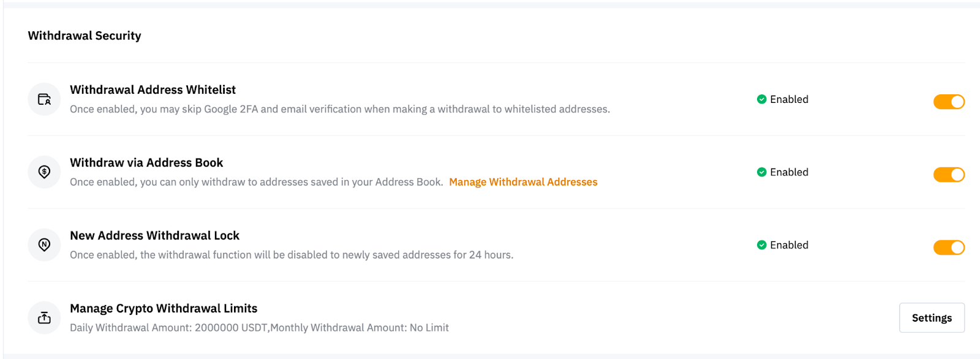Click the Daily Withdrawal Amount limits text

(x=259, y=328)
